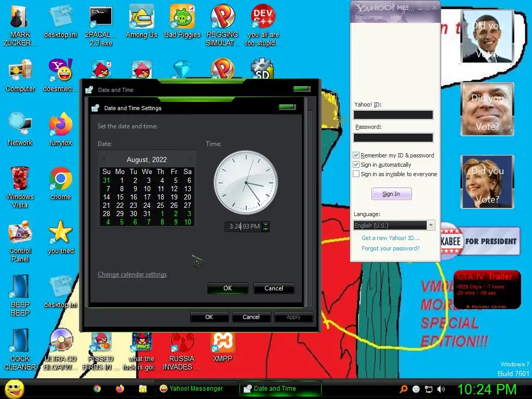Launch the XMPP desktop shortcut
532x399 pixels.
[222, 348]
